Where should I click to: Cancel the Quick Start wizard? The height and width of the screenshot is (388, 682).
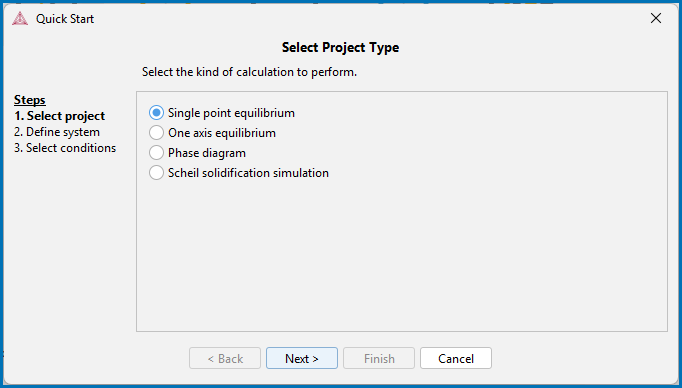[x=456, y=358]
